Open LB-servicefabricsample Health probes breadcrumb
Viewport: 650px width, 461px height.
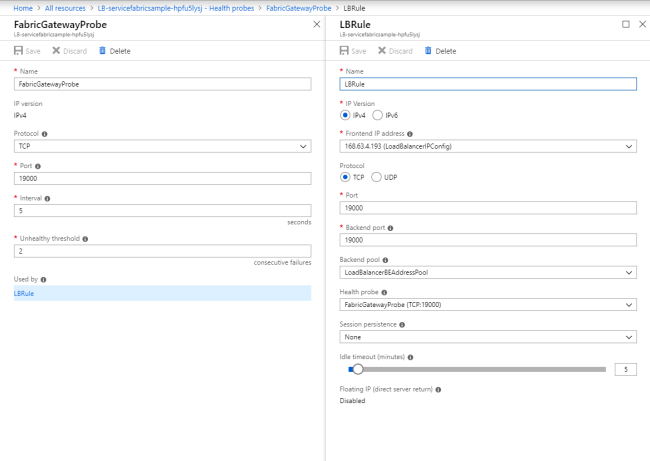coord(176,8)
